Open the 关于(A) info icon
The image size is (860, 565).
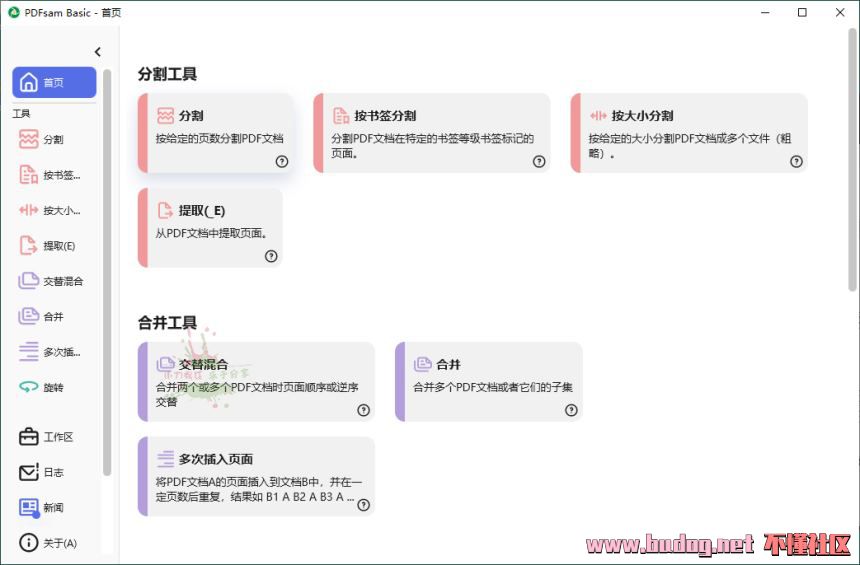(x=29, y=543)
